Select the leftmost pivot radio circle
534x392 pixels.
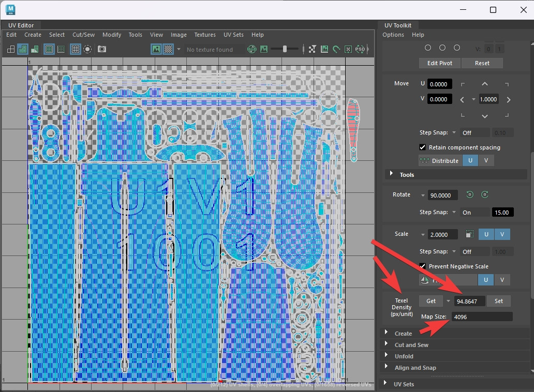[x=428, y=48]
